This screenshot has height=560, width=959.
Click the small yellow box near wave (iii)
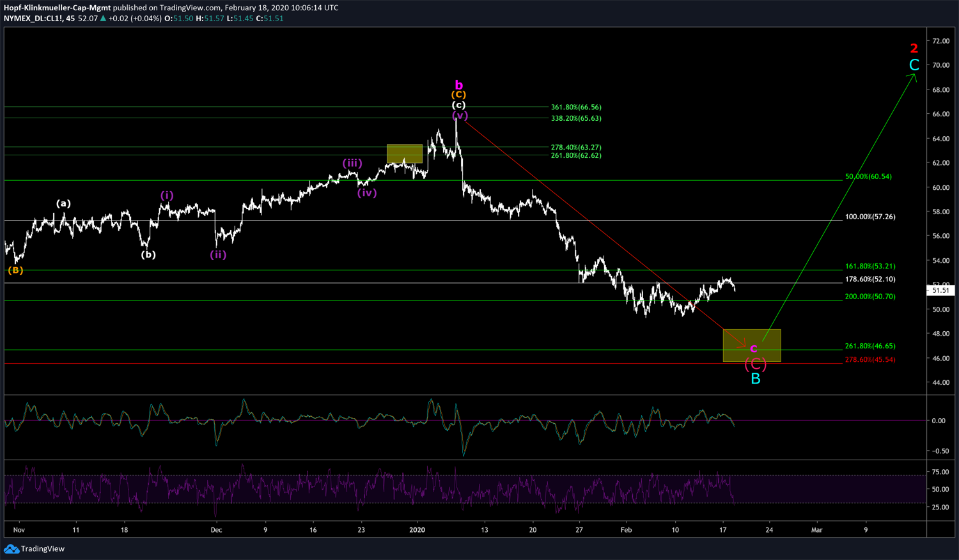coord(404,153)
